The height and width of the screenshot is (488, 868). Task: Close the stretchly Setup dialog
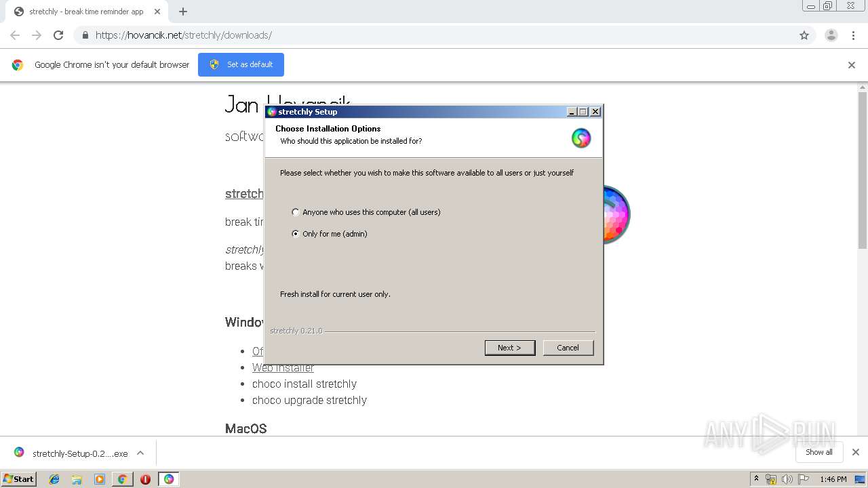click(x=595, y=112)
